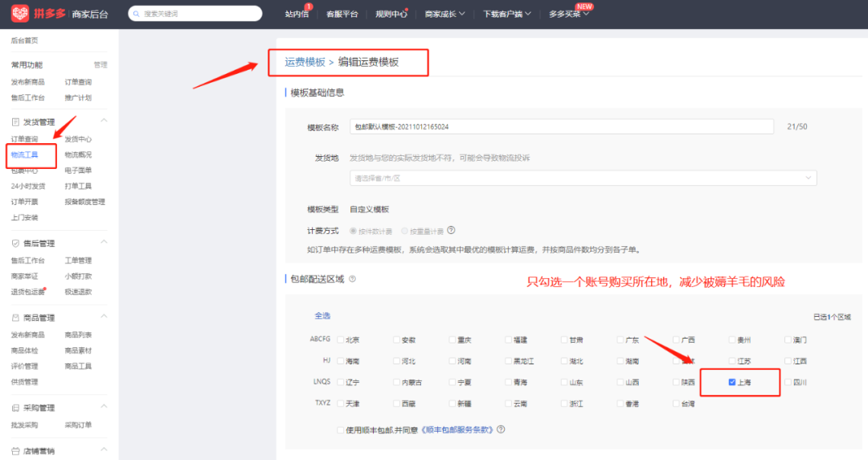The image size is (868, 460).
Task: Open 发货中心 in the sidebar
Action: [x=78, y=139]
